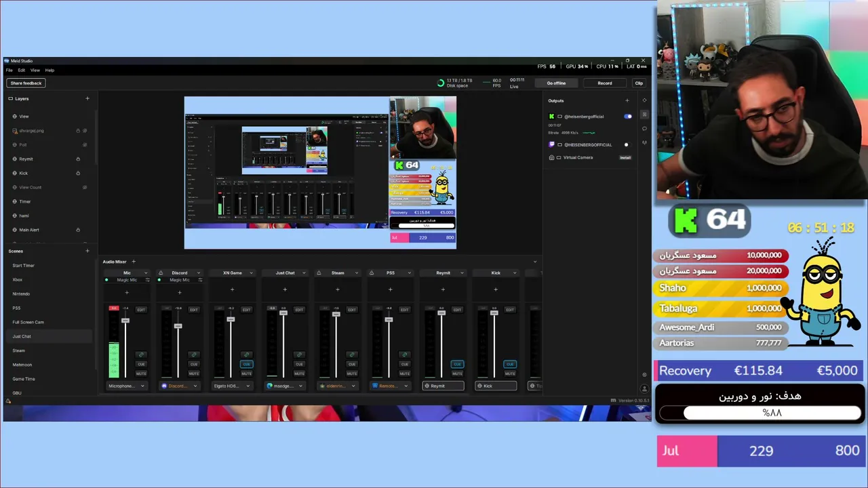Create a clip with the Clip button
The image size is (868, 488).
click(639, 83)
